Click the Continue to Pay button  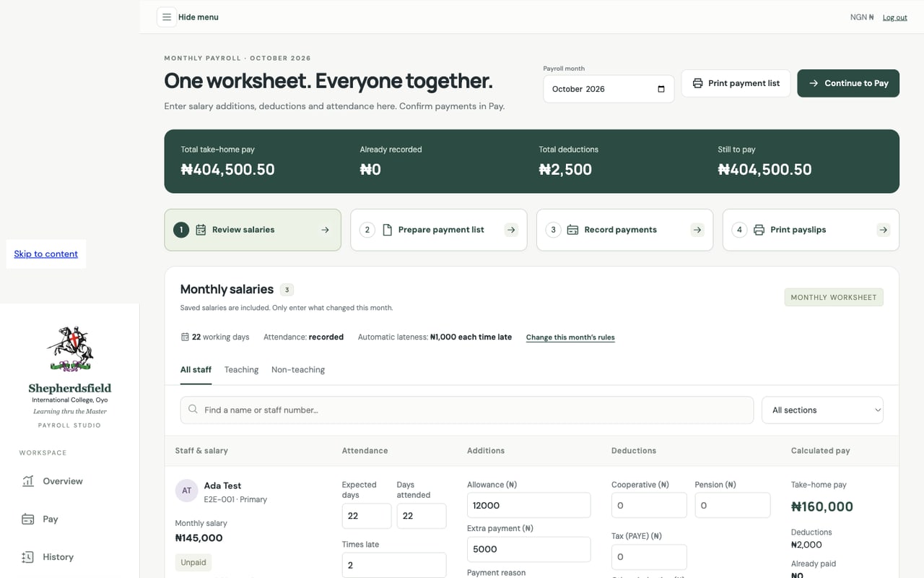click(x=848, y=83)
